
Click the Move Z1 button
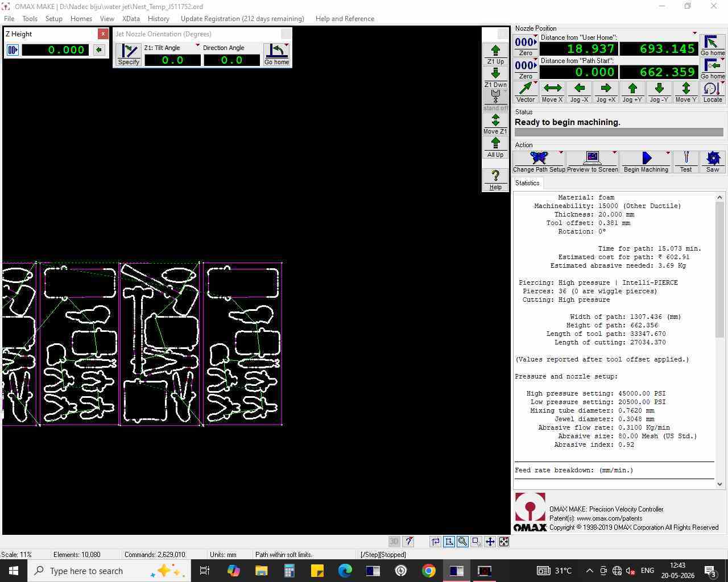[495, 124]
